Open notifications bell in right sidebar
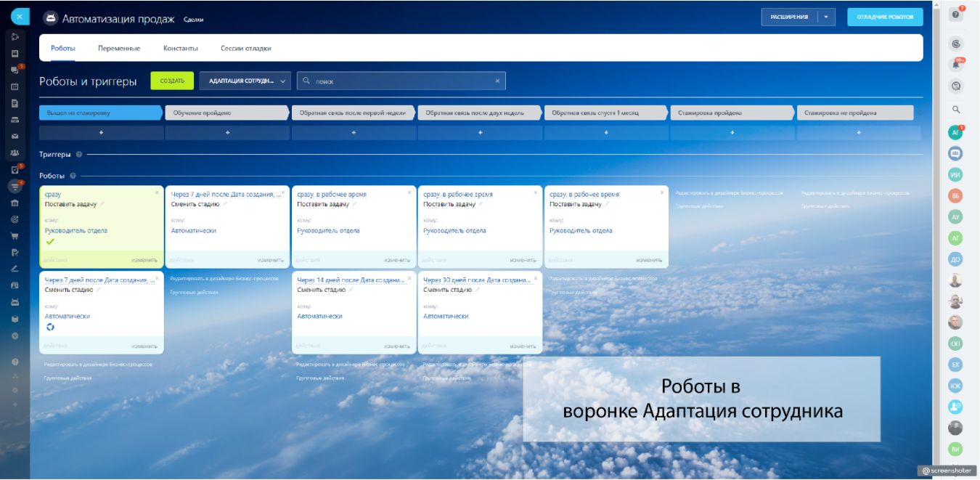 956,64
